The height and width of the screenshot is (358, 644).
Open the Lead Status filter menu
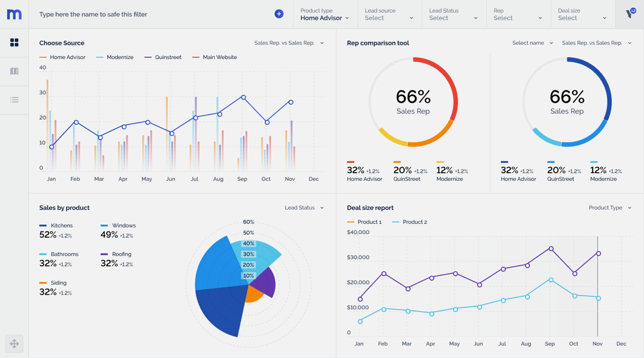tap(453, 14)
